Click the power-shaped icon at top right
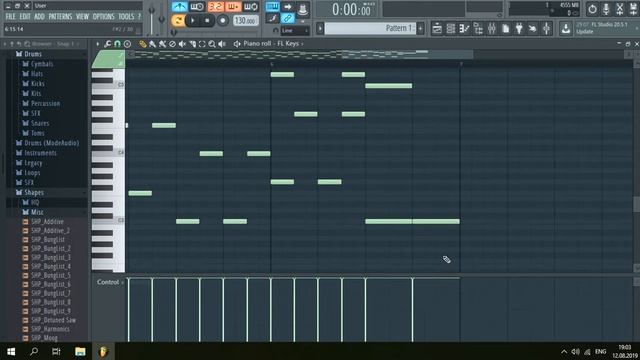This screenshot has width=640, height=360. coord(592,9)
